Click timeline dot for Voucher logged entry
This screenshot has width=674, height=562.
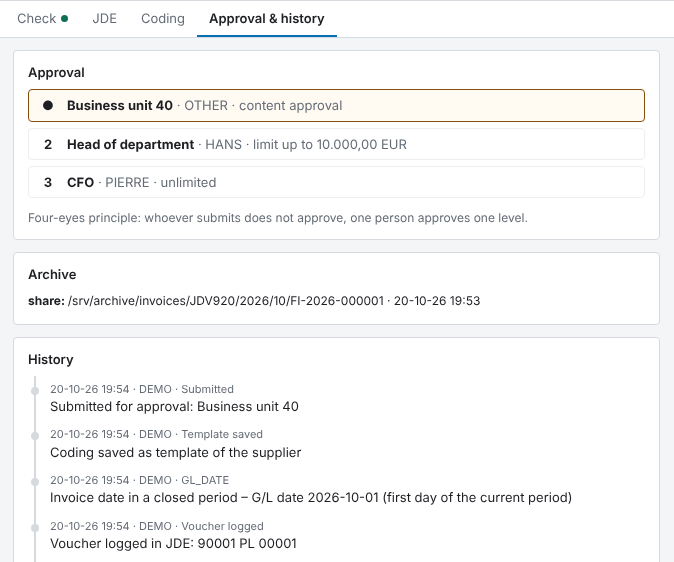point(35,528)
